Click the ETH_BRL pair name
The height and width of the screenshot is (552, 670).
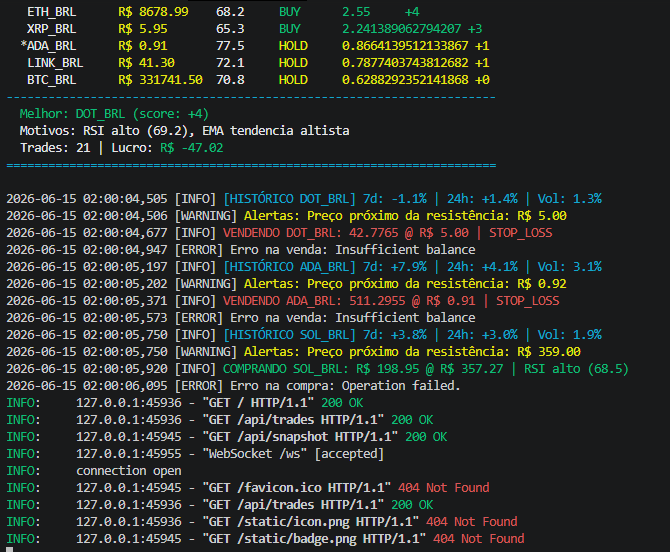pos(52,12)
